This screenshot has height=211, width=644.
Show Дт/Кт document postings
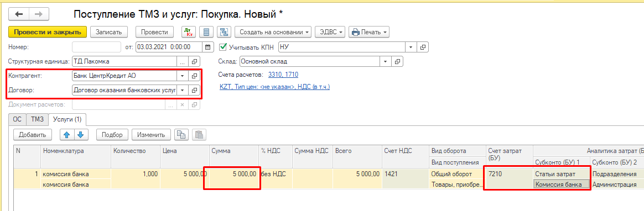pos(189,32)
